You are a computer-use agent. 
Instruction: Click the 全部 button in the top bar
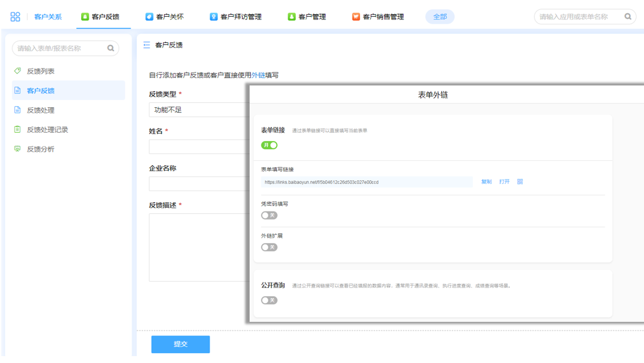click(440, 17)
